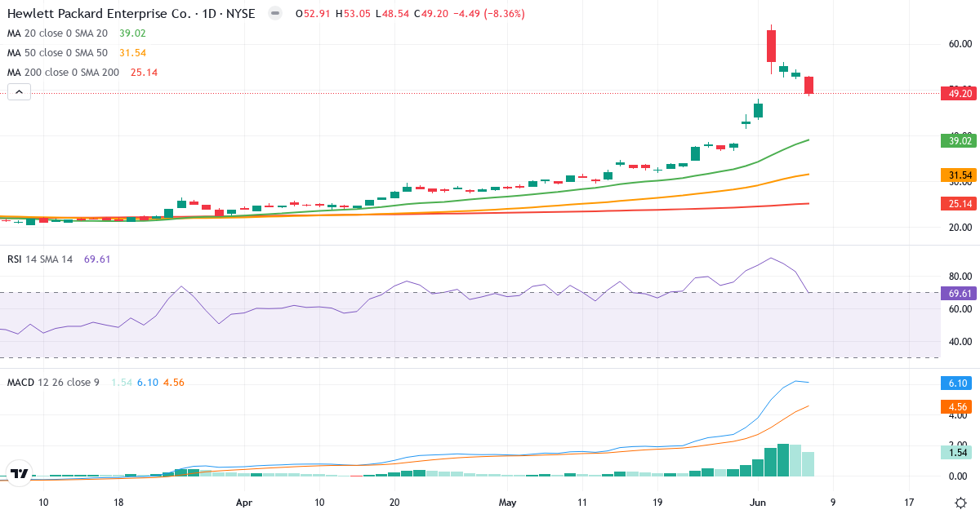Click the 20.00 price axis tick
Screen dimensions: 980x514
coord(959,227)
